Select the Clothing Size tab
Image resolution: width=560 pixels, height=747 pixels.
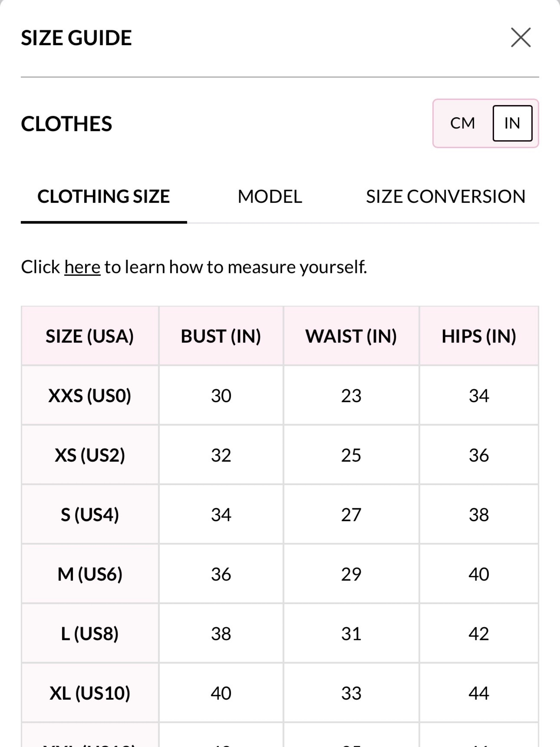click(x=104, y=197)
